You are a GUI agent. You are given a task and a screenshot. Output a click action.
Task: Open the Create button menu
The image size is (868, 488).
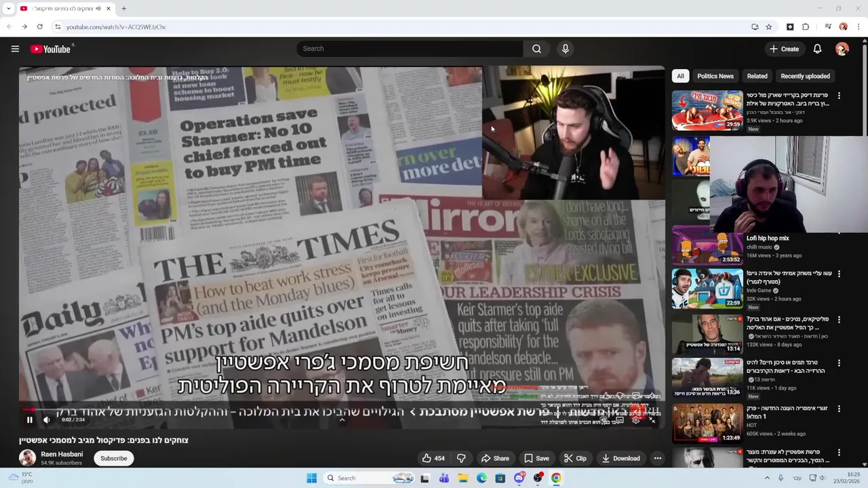click(x=784, y=49)
